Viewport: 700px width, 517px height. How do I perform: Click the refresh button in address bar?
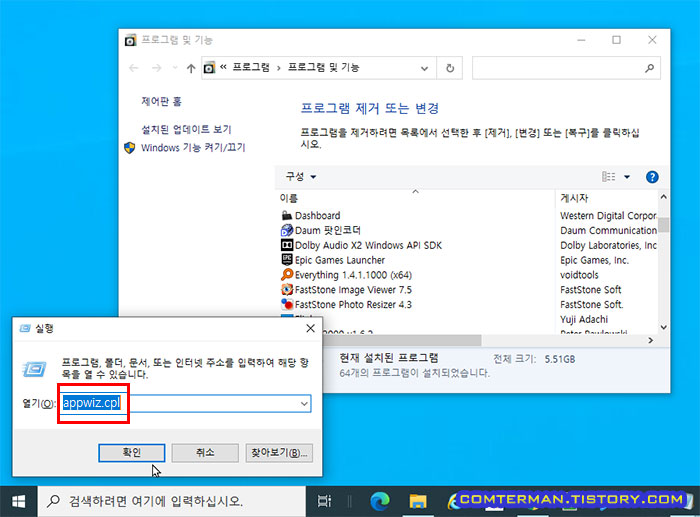tap(450, 68)
